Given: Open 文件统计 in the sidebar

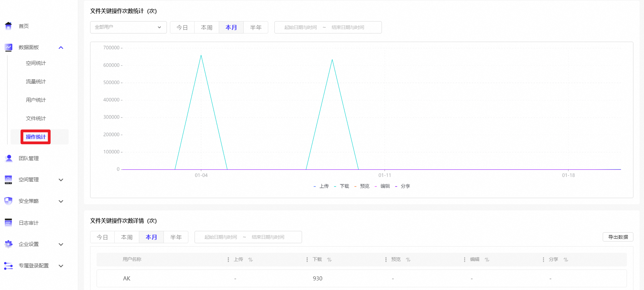Looking at the screenshot, I should point(36,119).
